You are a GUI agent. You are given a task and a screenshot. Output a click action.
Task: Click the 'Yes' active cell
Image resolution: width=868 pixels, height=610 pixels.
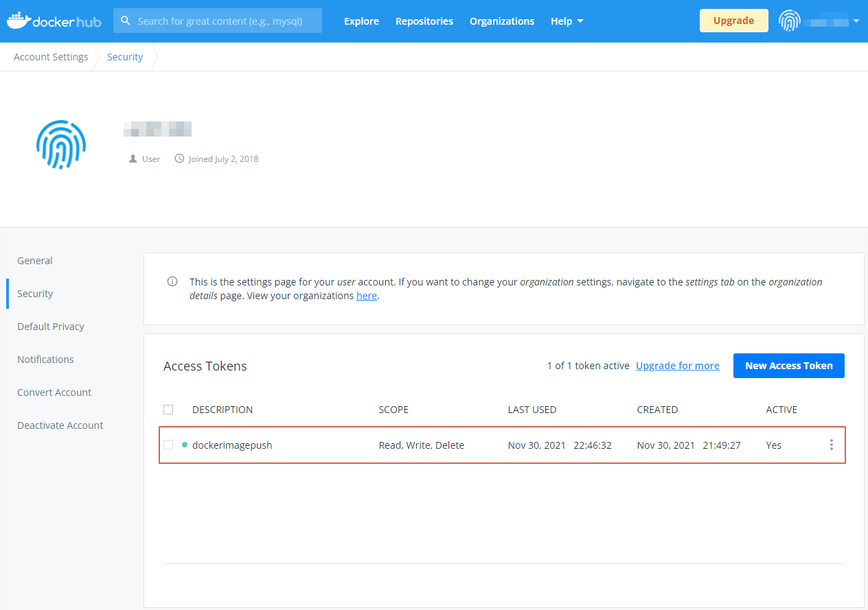tap(774, 445)
